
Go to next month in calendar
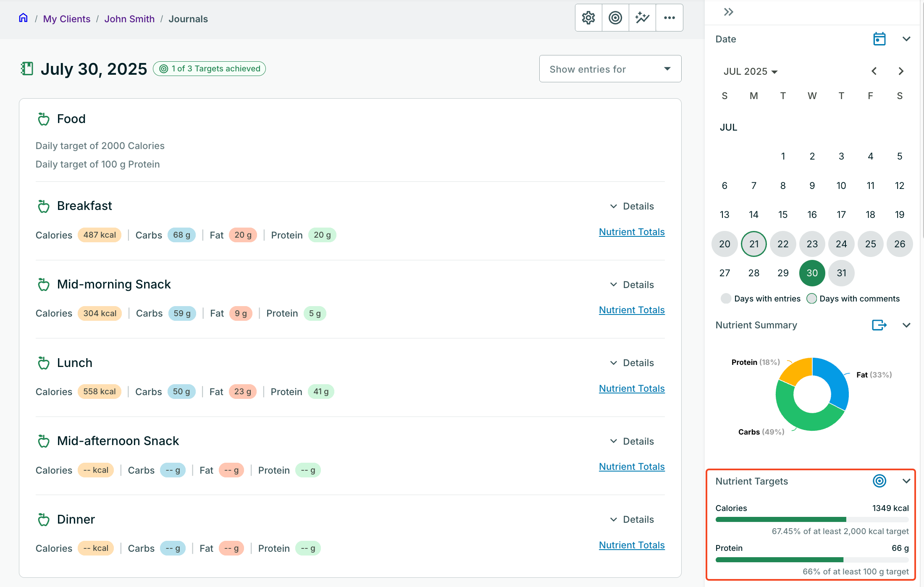[x=900, y=71]
